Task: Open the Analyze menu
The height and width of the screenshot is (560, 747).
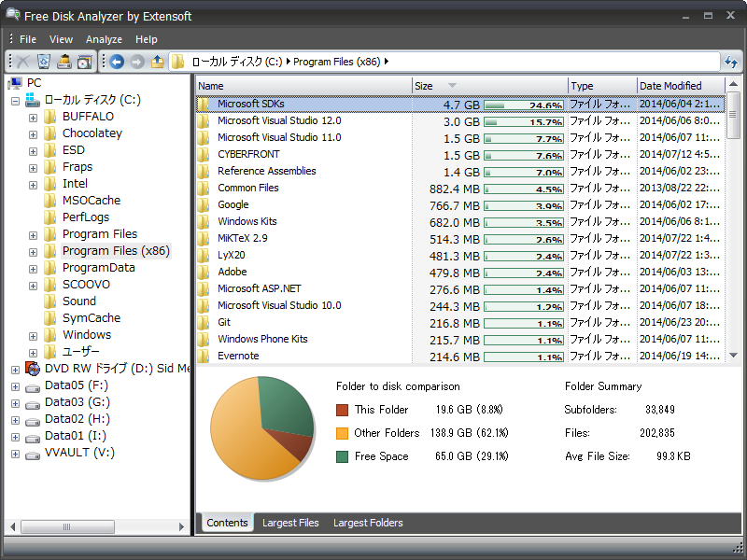Action: coord(104,39)
